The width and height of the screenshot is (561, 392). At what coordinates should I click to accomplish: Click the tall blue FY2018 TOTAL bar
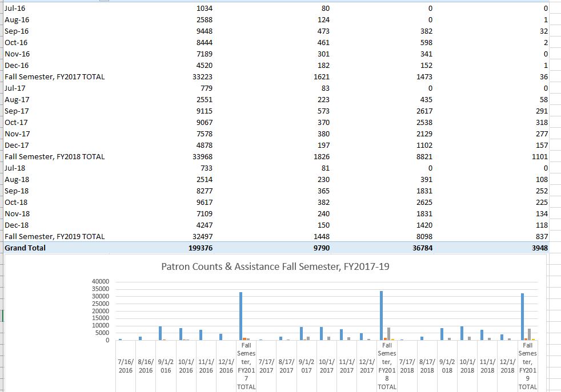[x=382, y=316]
